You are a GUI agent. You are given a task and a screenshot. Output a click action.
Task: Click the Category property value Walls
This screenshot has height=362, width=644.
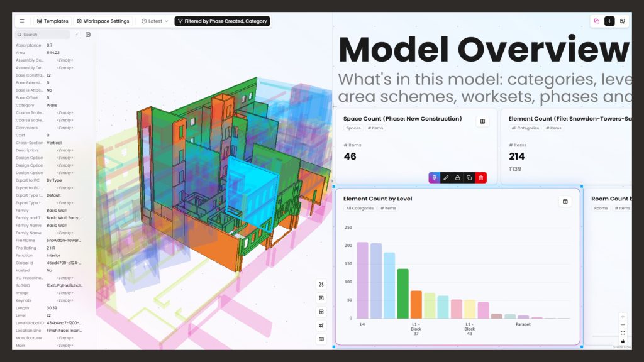click(x=52, y=105)
